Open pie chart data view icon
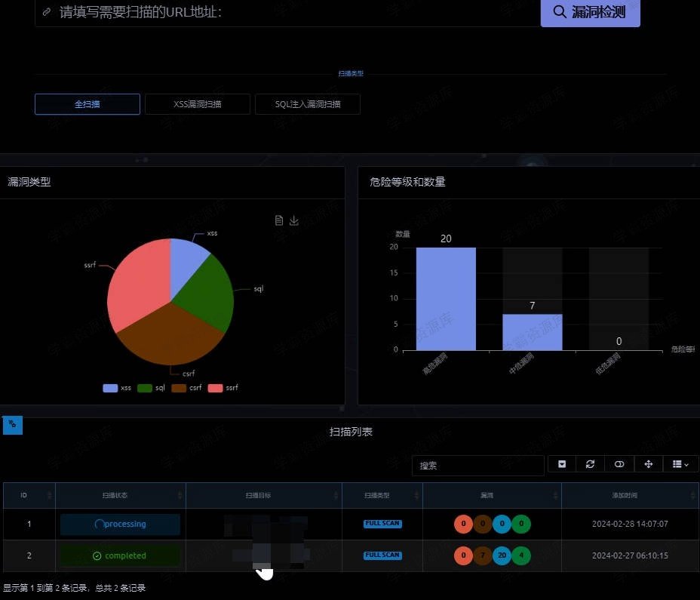The height and width of the screenshot is (600, 700). [x=279, y=220]
